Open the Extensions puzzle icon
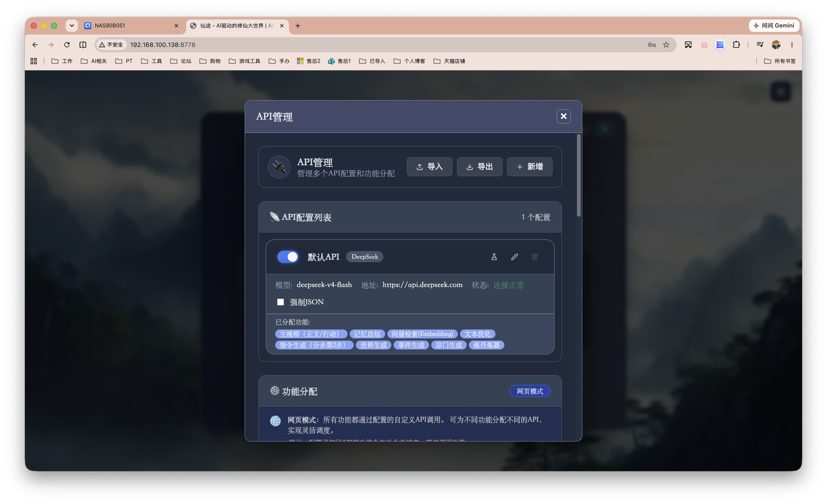This screenshot has width=827, height=504. click(x=736, y=45)
